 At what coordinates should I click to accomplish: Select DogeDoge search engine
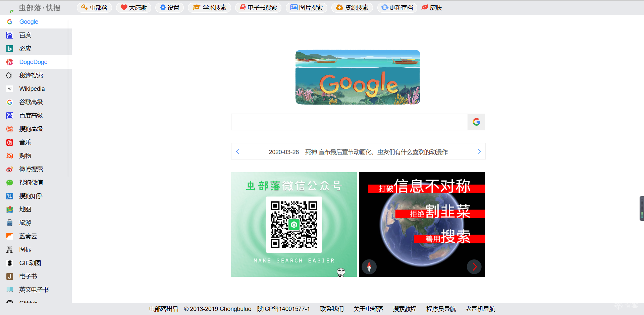(36, 62)
